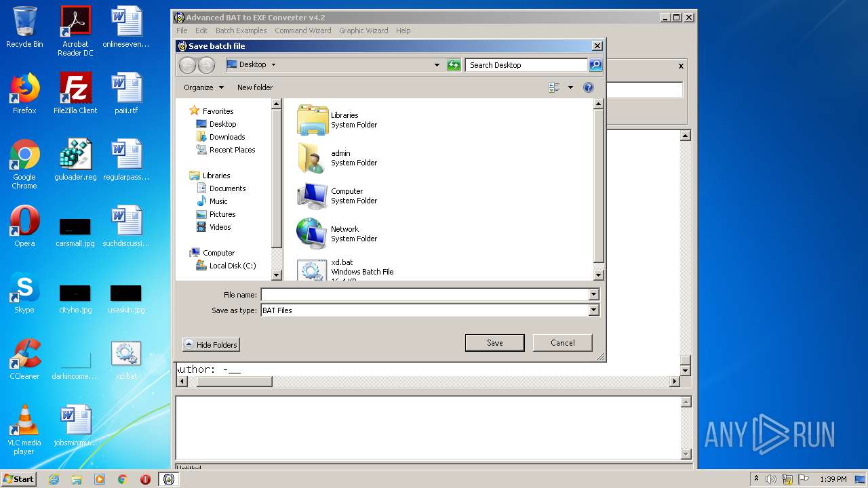Open the Firefox desktop shortcut
Screen dimensions: 868x488
(24, 94)
